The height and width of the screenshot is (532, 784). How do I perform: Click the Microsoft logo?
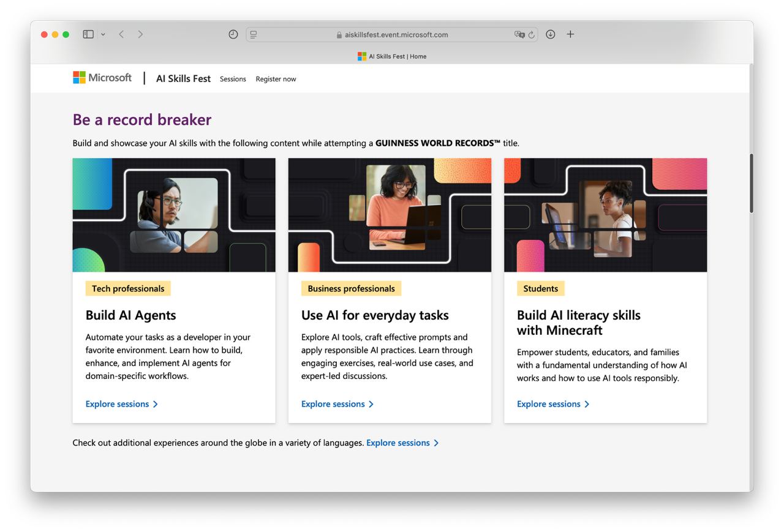tap(102, 78)
